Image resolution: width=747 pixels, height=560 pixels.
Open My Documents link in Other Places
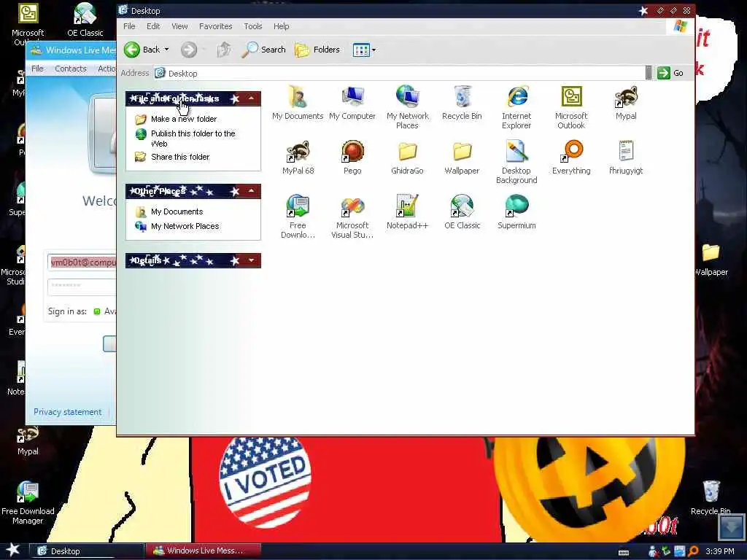click(177, 211)
